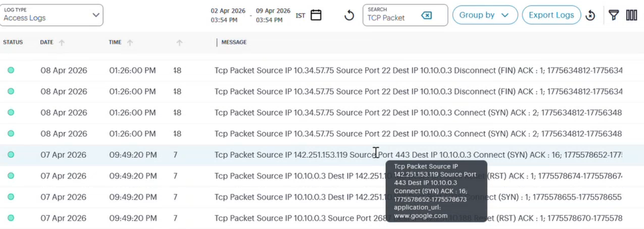Click the Message column header

pyautogui.click(x=234, y=42)
